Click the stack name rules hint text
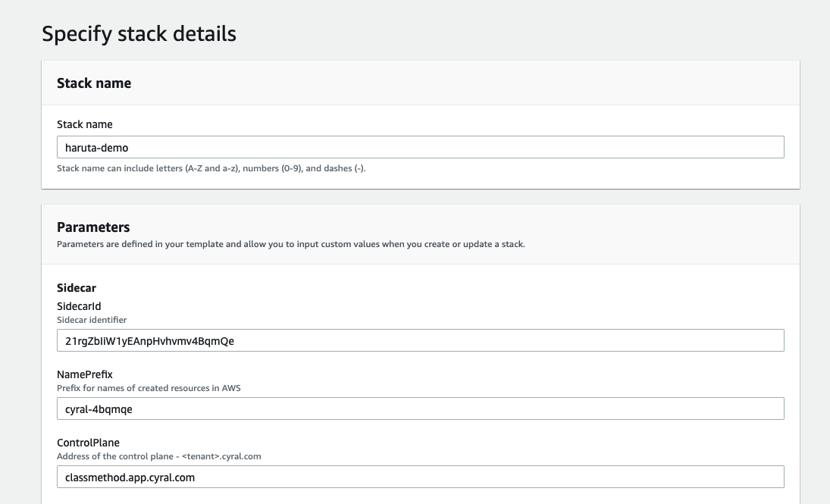The image size is (830, 504). click(210, 168)
